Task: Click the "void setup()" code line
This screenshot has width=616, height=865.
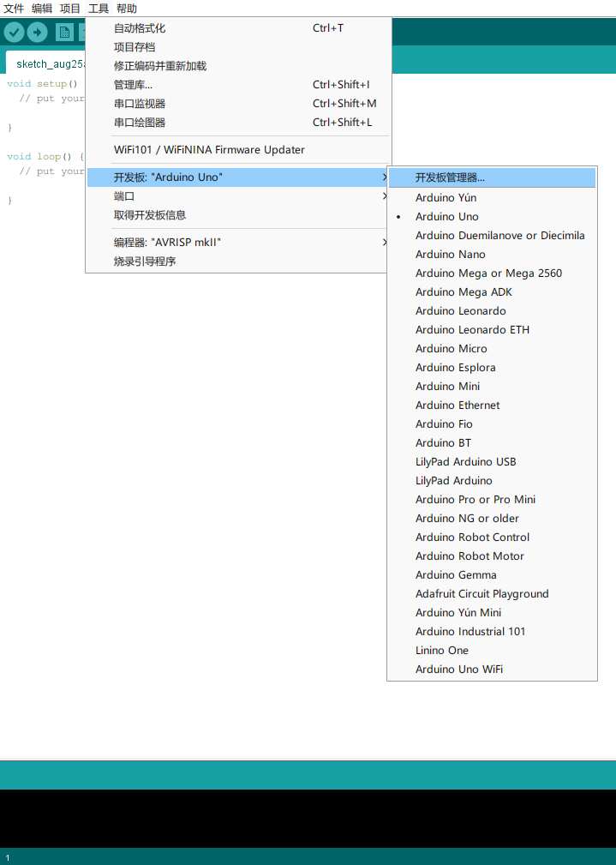Action: tap(43, 84)
